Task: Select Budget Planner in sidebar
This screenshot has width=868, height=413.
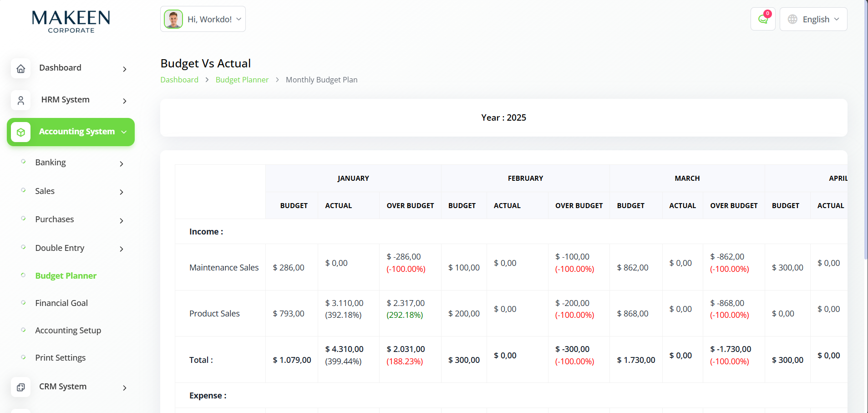Action: pos(66,275)
